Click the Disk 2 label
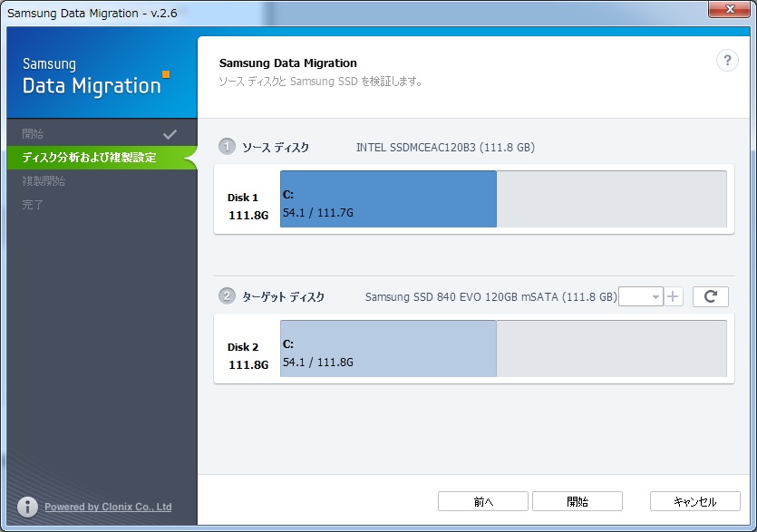Viewport: 757px width, 532px height. point(243,347)
